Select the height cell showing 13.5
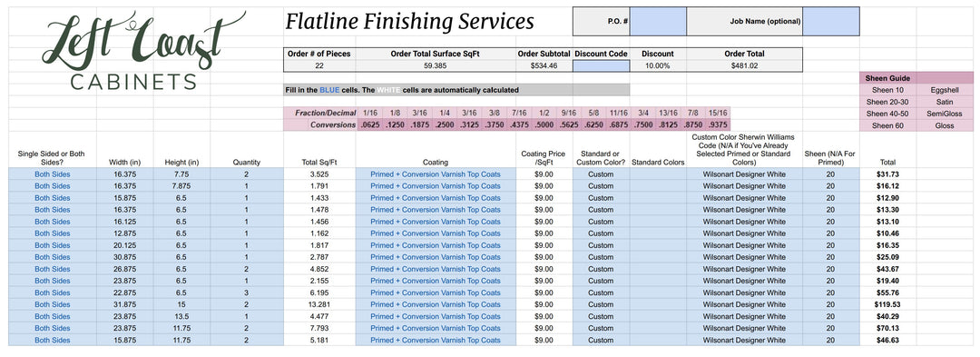 pos(181,317)
